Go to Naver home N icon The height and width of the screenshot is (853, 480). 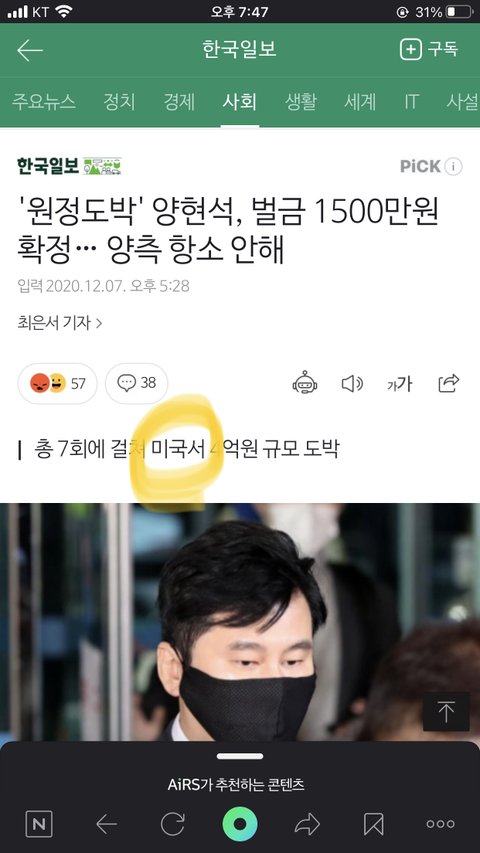pyautogui.click(x=39, y=824)
